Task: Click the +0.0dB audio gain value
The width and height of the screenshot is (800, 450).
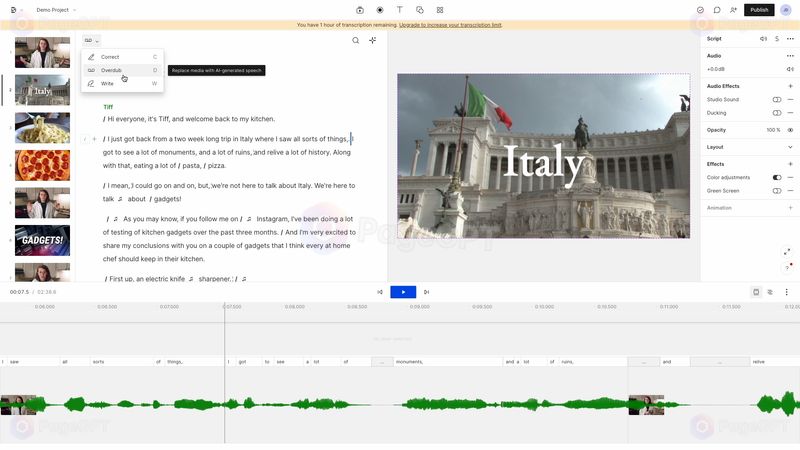Action: click(716, 69)
